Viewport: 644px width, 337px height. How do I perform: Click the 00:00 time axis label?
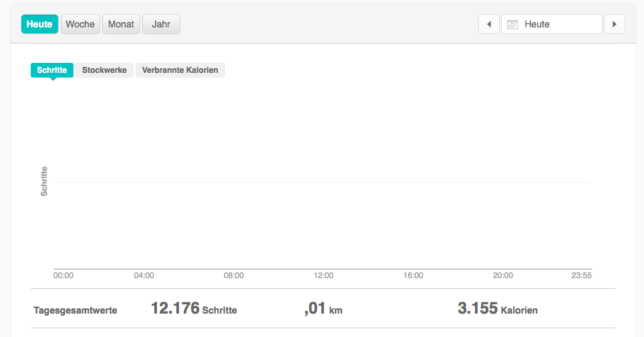[x=63, y=275]
